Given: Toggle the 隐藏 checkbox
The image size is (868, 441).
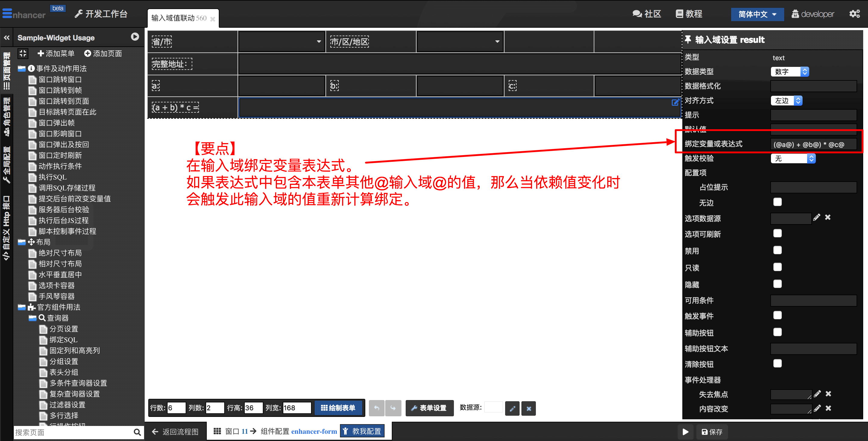Looking at the screenshot, I should [x=777, y=284].
